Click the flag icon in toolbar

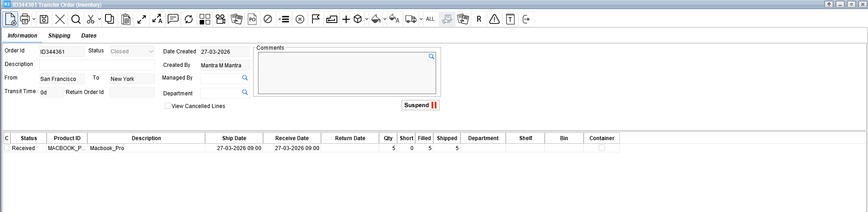pos(316,19)
